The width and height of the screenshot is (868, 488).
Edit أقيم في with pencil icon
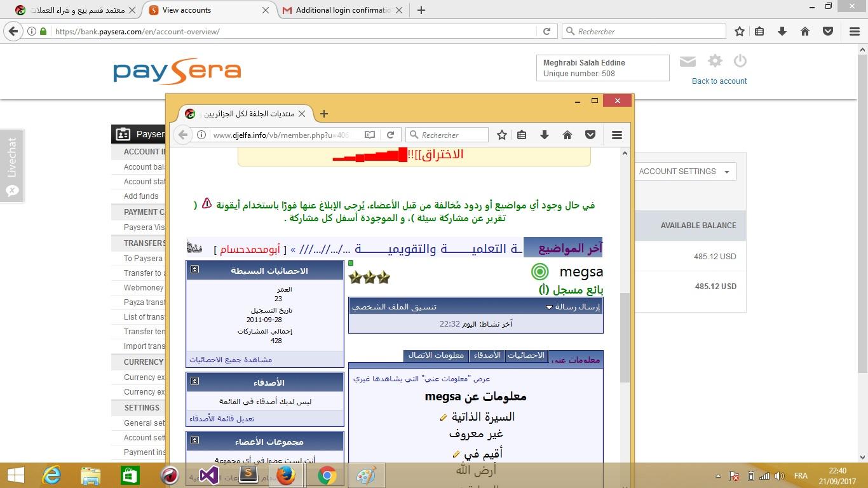click(x=456, y=454)
